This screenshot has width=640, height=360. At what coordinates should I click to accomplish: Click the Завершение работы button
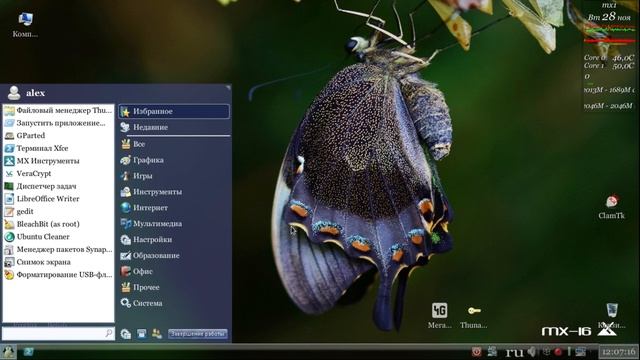coord(198,334)
